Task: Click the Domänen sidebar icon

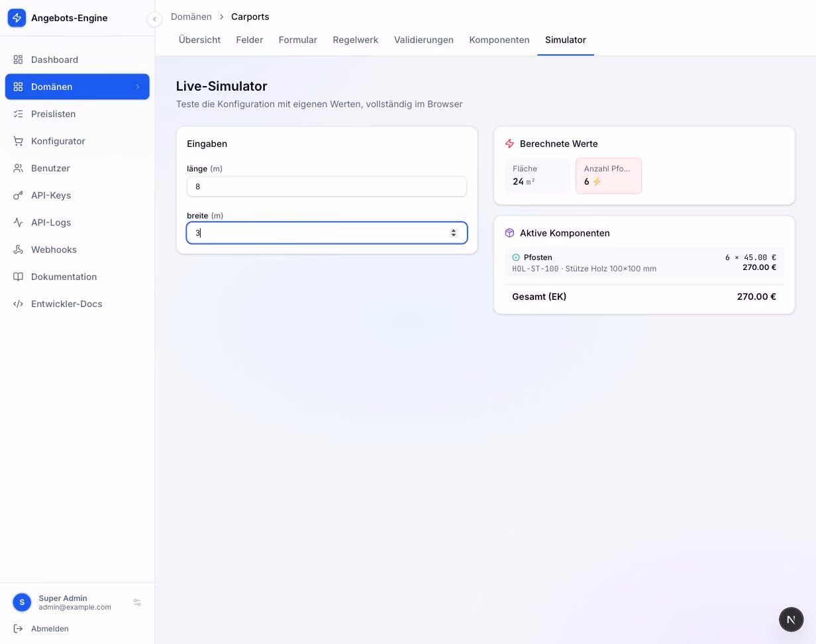Action: pyautogui.click(x=19, y=87)
